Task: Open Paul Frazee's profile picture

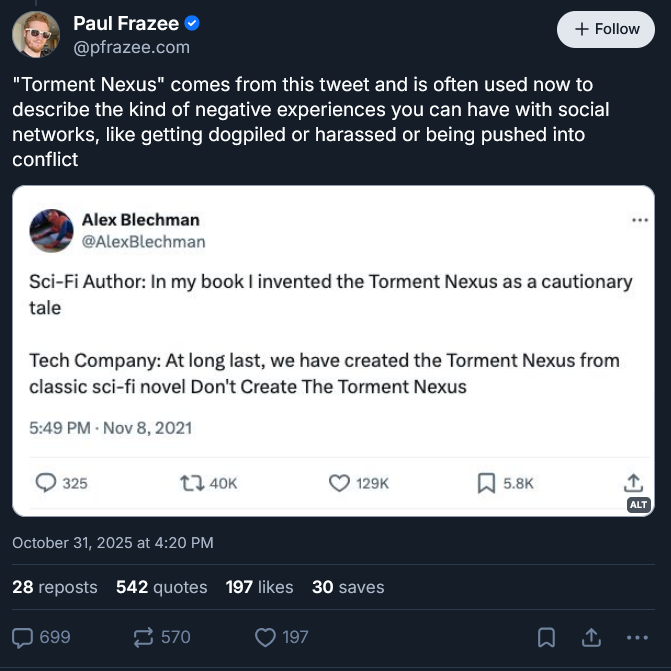Action: tap(36, 34)
